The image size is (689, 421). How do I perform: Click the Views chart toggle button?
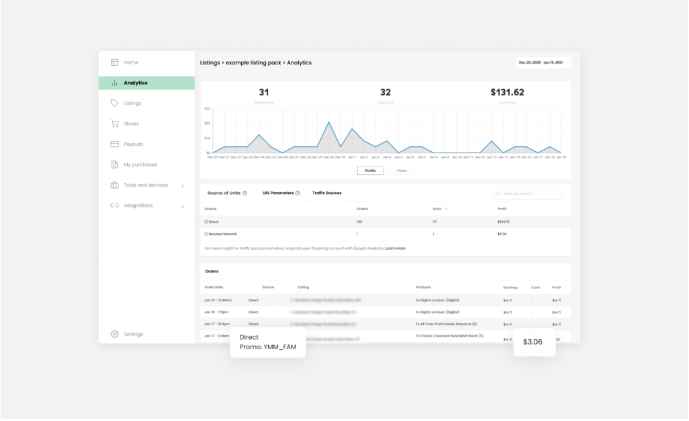pos(402,171)
